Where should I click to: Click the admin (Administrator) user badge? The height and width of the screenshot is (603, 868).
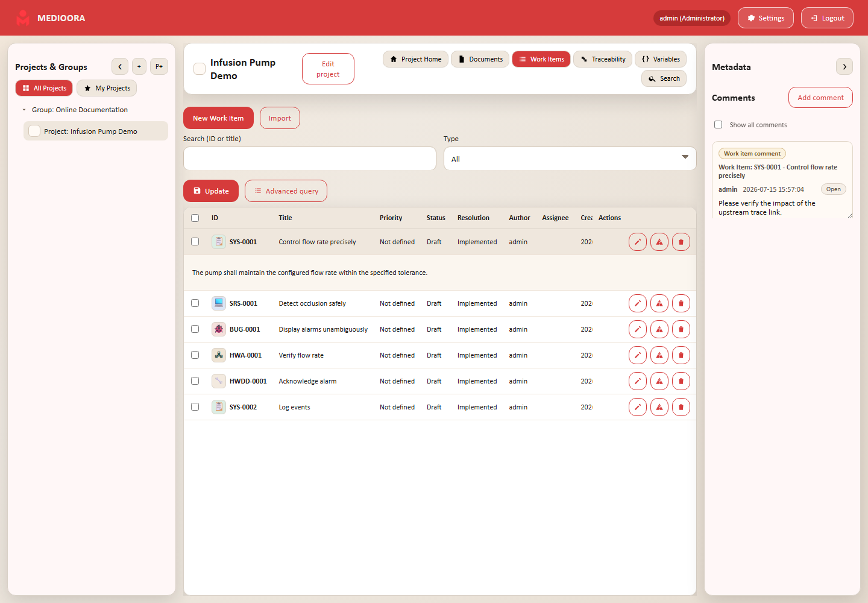click(692, 18)
